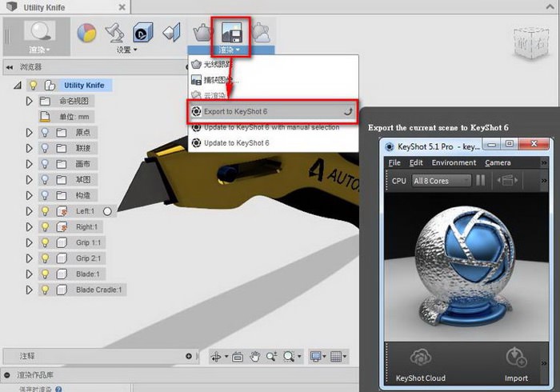Screen dimensions: 560x392
Task: Toggle visibility bulb of 原点 folder
Action: (x=45, y=133)
